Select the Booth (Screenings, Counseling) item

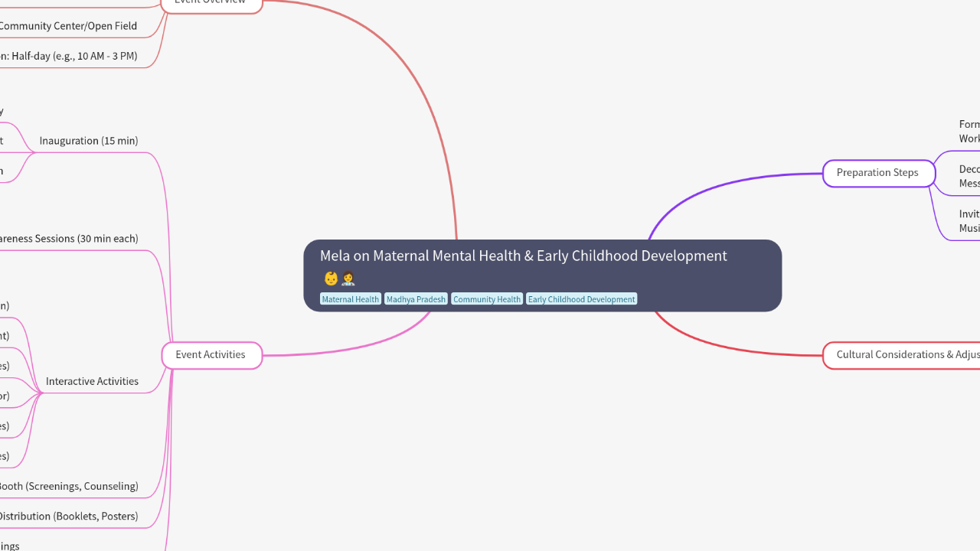coord(69,486)
